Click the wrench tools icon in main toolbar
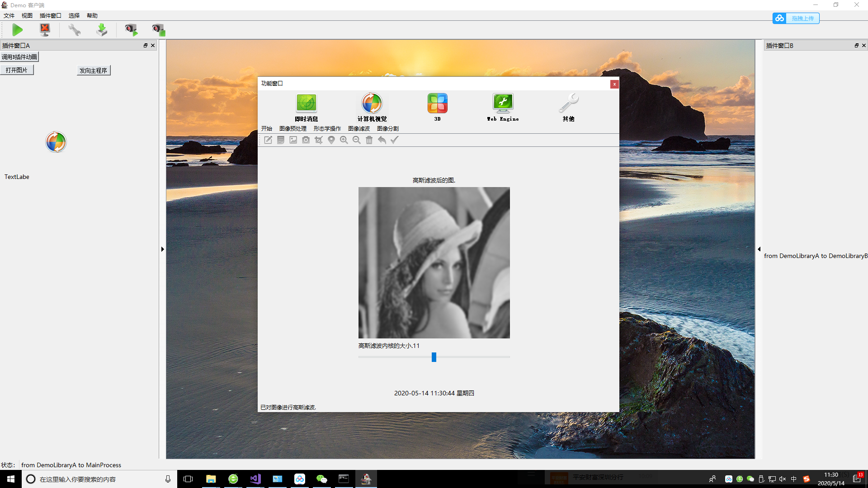 [74, 30]
